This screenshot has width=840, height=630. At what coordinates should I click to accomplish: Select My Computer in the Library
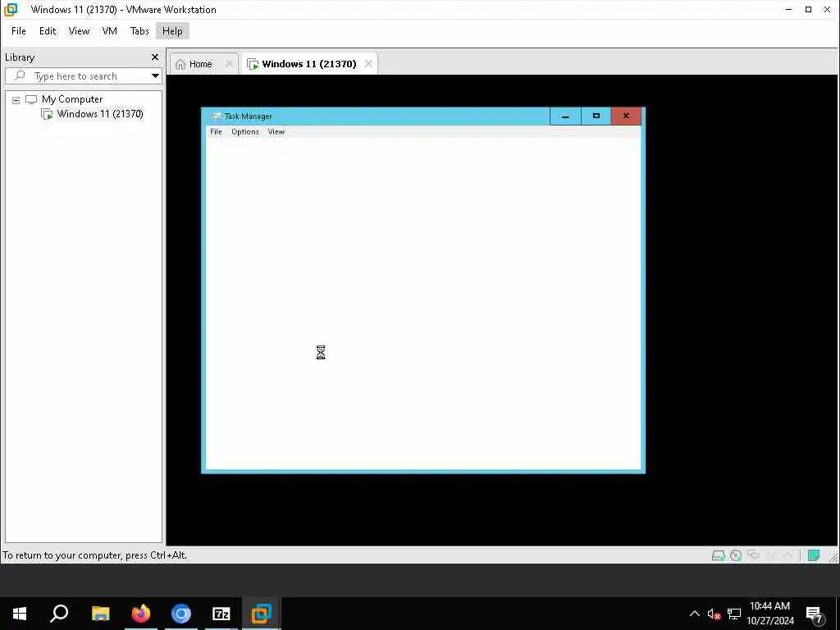coord(72,99)
